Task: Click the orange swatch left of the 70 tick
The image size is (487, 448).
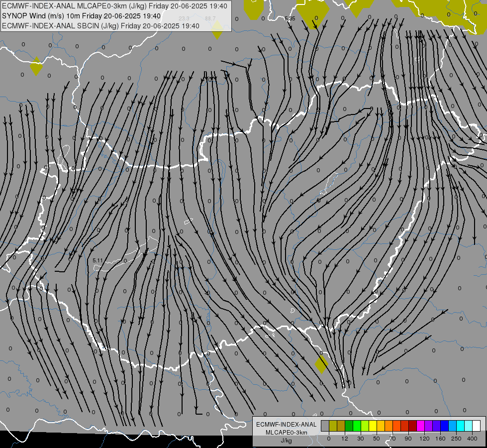Action: [x=389, y=426]
